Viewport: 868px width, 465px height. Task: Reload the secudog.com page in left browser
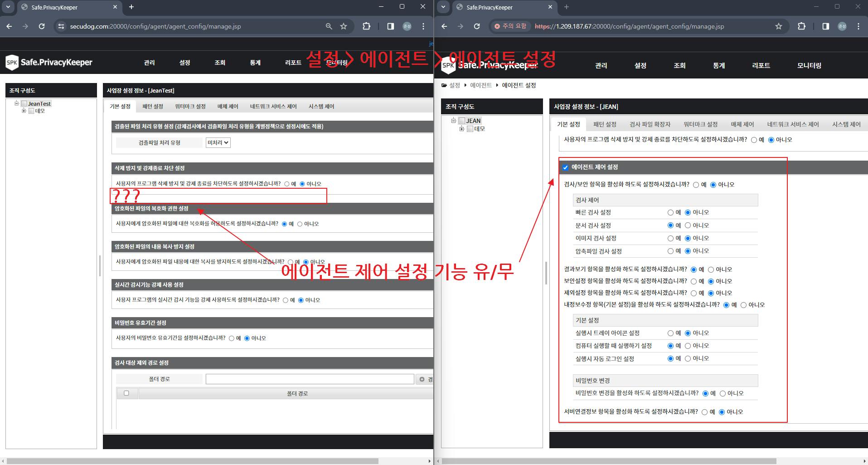(41, 26)
